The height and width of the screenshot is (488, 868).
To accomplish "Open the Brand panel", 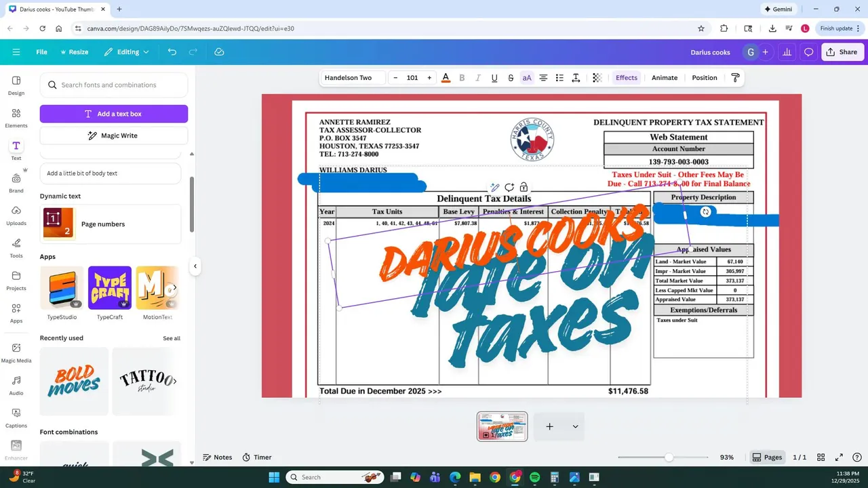I will click(x=16, y=183).
